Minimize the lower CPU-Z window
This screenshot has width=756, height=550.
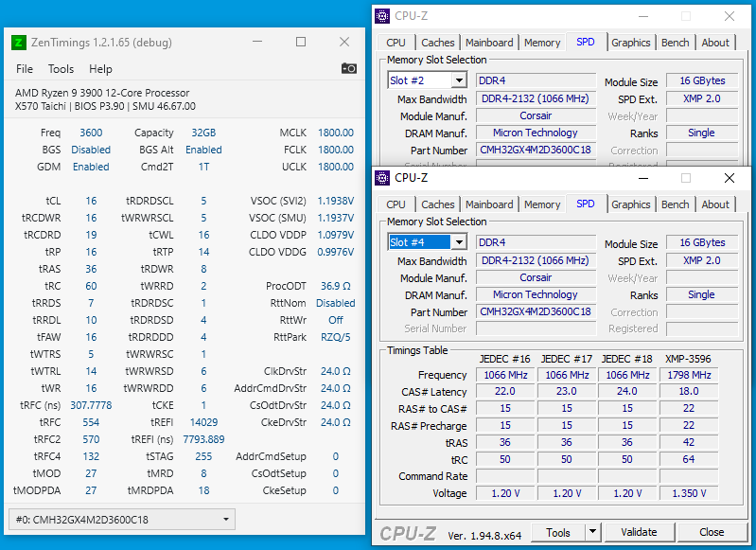[x=642, y=178]
